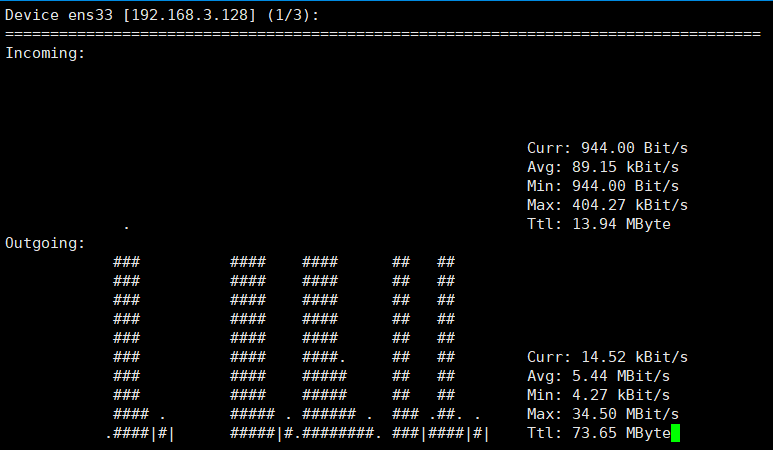Click the incoming Ttl 13.94 MByte line
The width and height of the screenshot is (773, 450).
598,224
